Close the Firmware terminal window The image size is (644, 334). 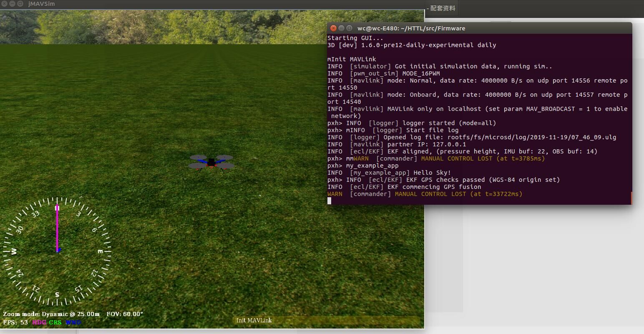point(333,28)
